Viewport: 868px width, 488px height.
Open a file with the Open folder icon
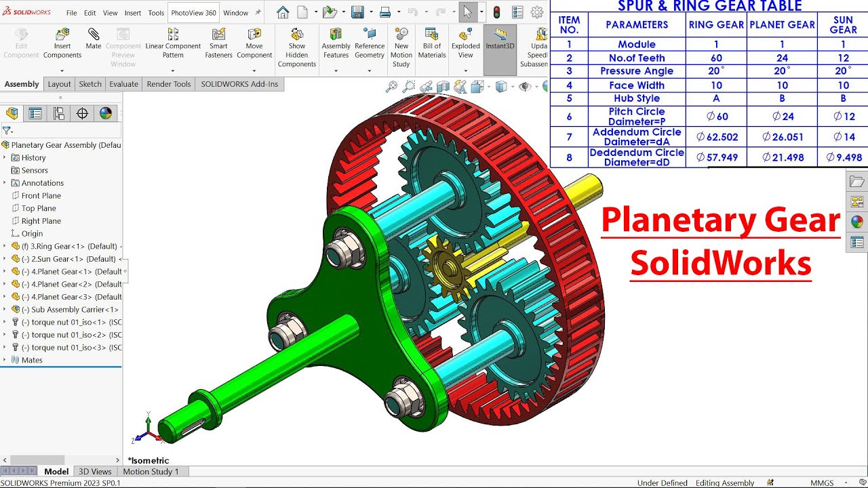tap(330, 12)
